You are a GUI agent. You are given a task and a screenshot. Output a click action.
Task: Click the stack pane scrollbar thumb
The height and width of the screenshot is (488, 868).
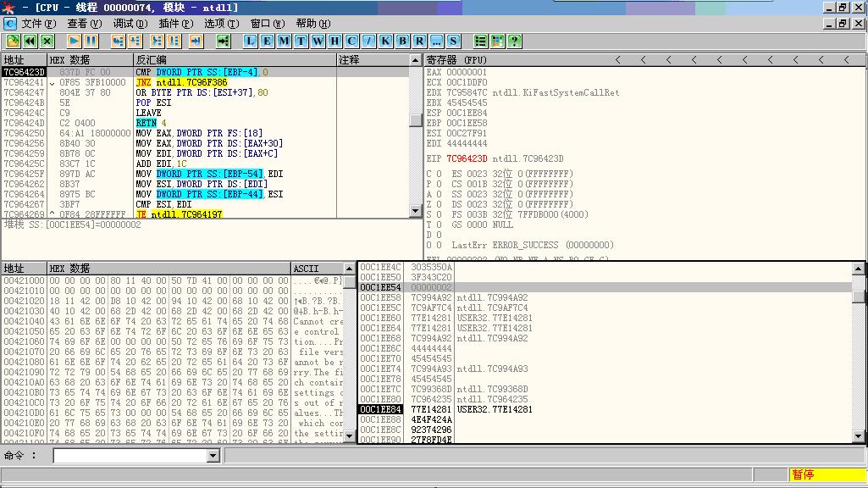pos(858,296)
